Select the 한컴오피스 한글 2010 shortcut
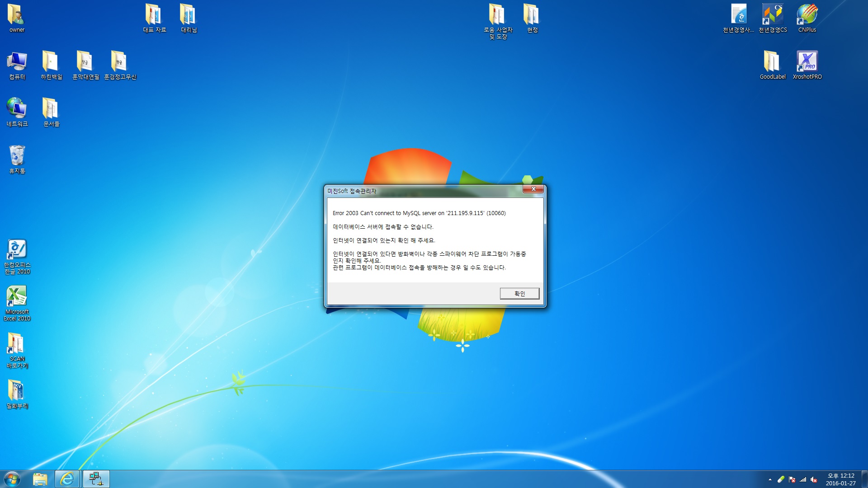This screenshot has width=868, height=488. click(17, 257)
